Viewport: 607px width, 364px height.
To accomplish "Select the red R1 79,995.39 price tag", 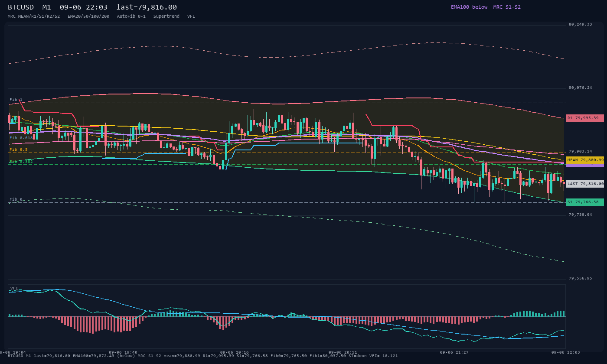I will (585, 118).
